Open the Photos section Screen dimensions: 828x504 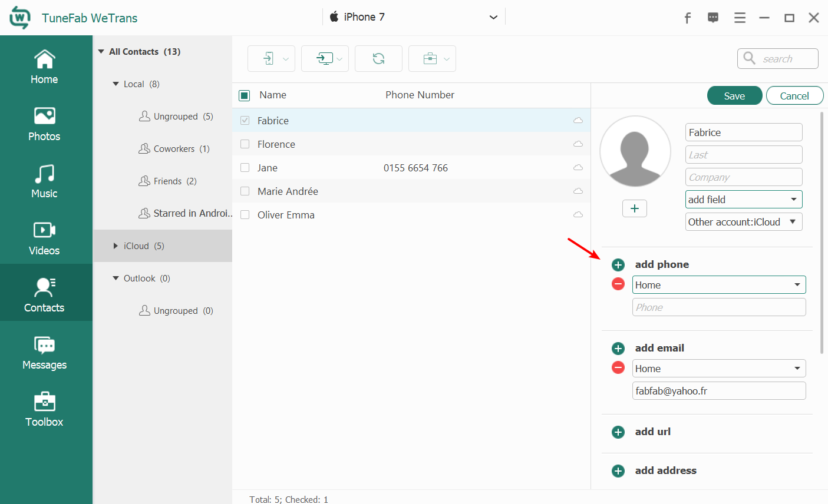pyautogui.click(x=45, y=124)
